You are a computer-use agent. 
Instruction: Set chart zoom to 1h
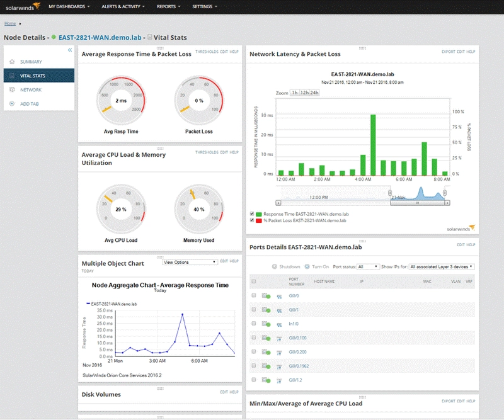[x=294, y=93]
